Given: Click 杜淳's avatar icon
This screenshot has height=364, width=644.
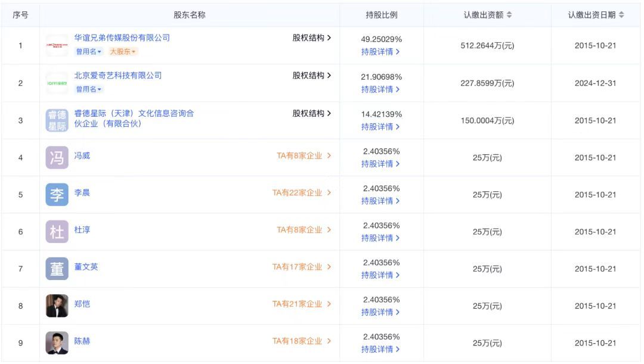Looking at the screenshot, I should (x=57, y=231).
